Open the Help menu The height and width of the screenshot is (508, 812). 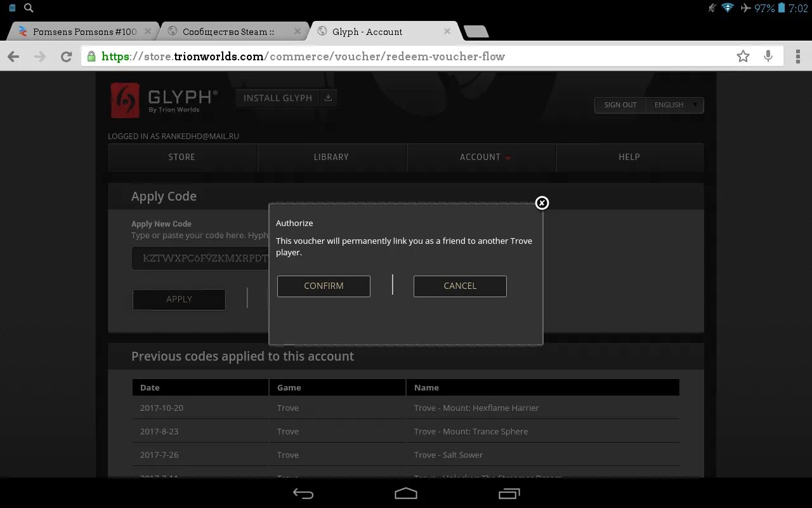(629, 157)
